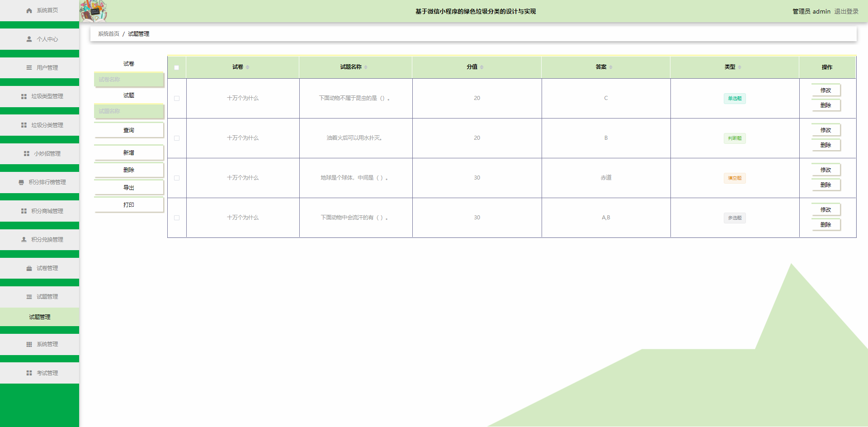Select the highlighted 试题管理 submenu item
The image size is (868, 427).
point(39,317)
